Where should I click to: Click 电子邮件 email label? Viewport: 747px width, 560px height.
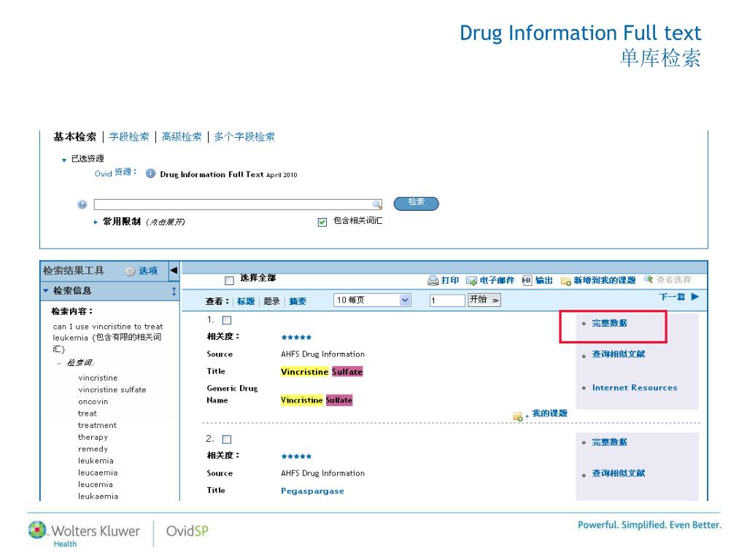tap(497, 281)
